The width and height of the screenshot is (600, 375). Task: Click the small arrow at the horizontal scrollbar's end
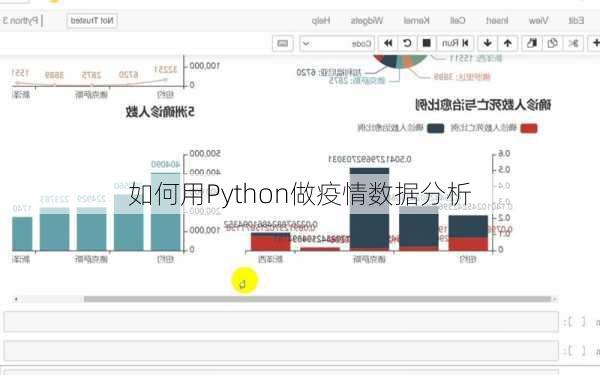pyautogui.click(x=16, y=299)
